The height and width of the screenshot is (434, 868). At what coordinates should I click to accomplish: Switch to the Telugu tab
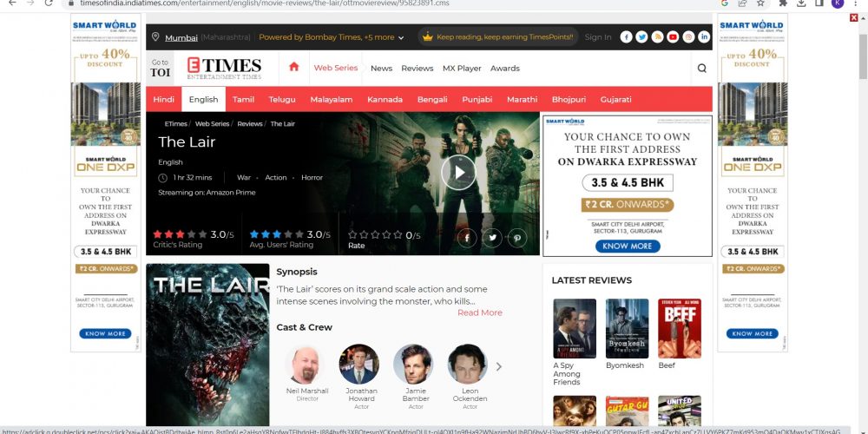tap(282, 100)
